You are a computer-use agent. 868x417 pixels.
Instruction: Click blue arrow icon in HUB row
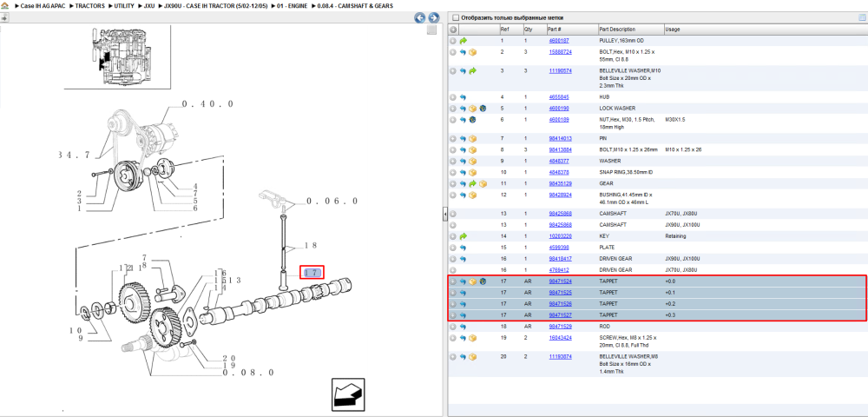point(464,97)
